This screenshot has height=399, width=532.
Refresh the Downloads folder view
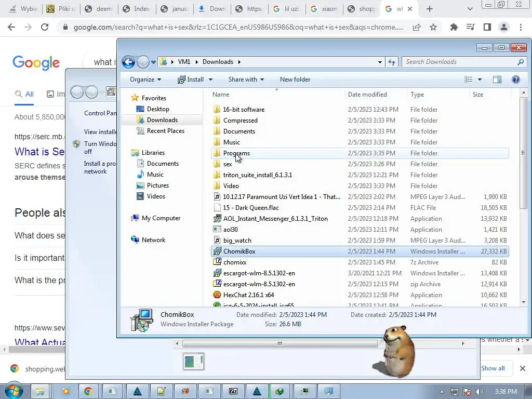[x=392, y=62]
